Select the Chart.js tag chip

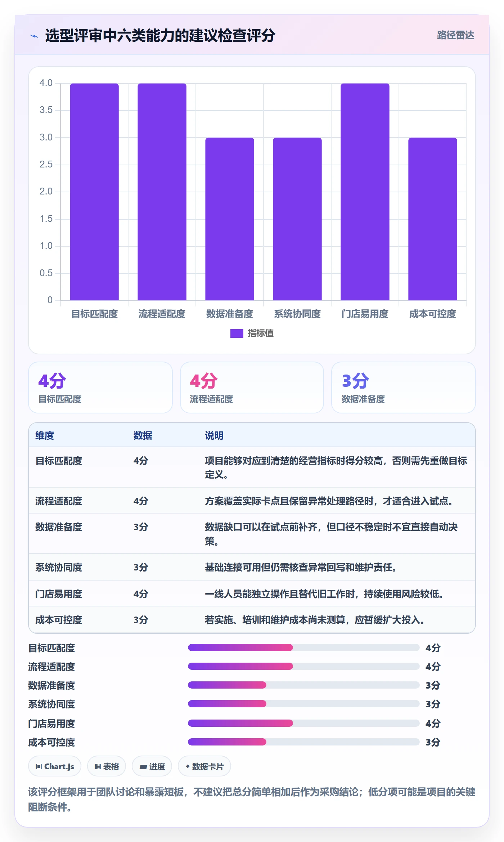pyautogui.click(x=55, y=766)
